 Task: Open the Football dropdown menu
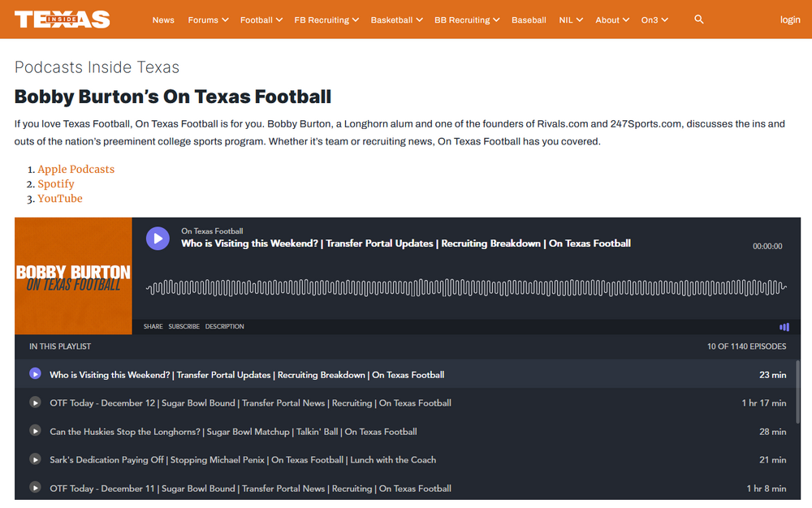coord(261,19)
